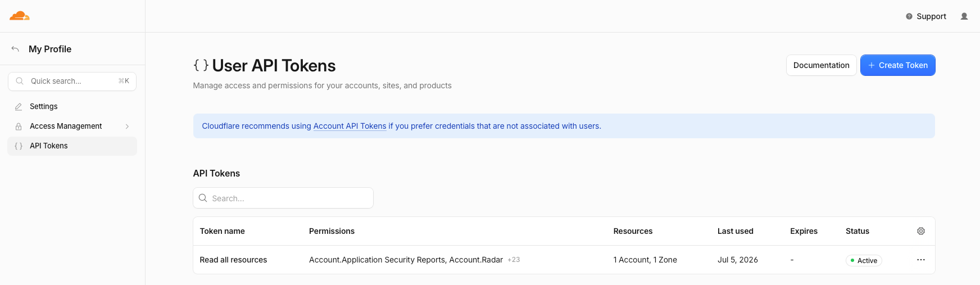Focus the Quick search field

pyautogui.click(x=72, y=81)
